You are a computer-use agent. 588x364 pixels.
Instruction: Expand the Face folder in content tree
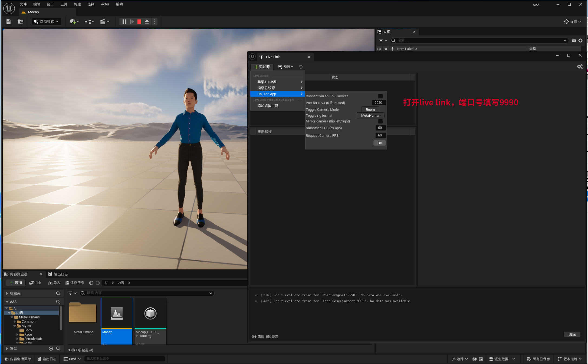pyautogui.click(x=18, y=335)
